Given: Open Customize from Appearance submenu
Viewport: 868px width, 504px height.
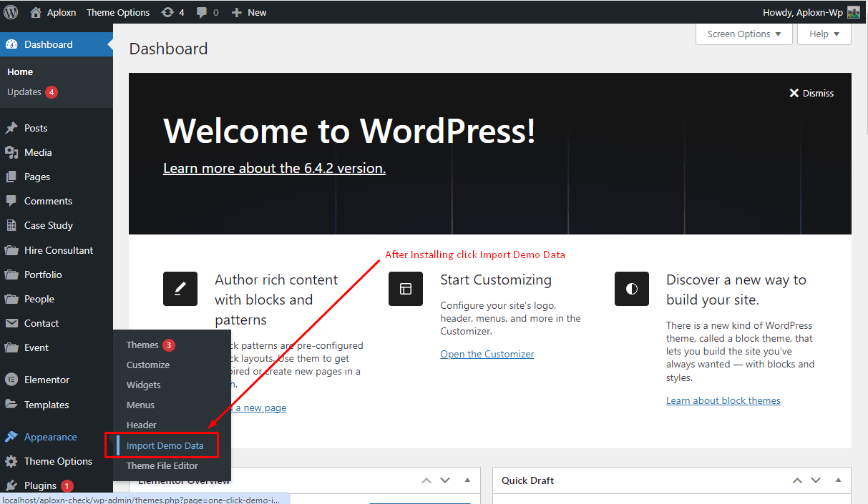Looking at the screenshot, I should click(x=148, y=365).
